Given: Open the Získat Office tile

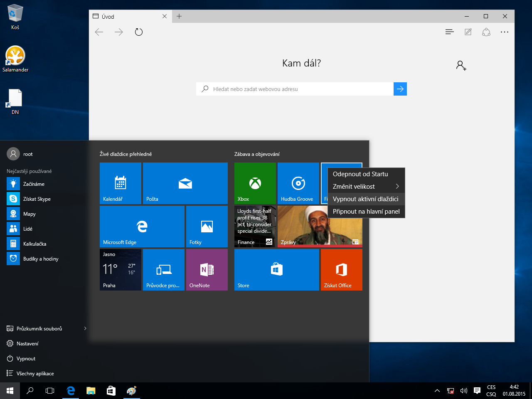Looking at the screenshot, I should [x=342, y=270].
